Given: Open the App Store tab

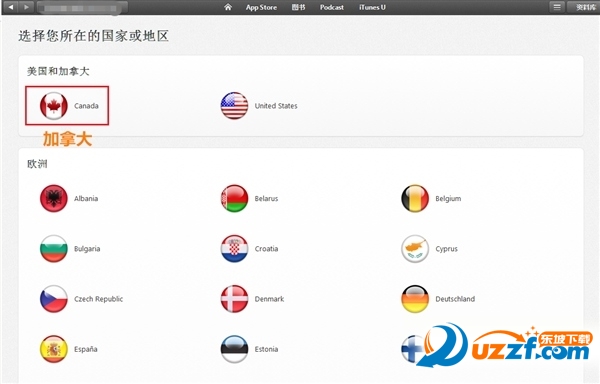Looking at the screenshot, I should click(x=261, y=7).
